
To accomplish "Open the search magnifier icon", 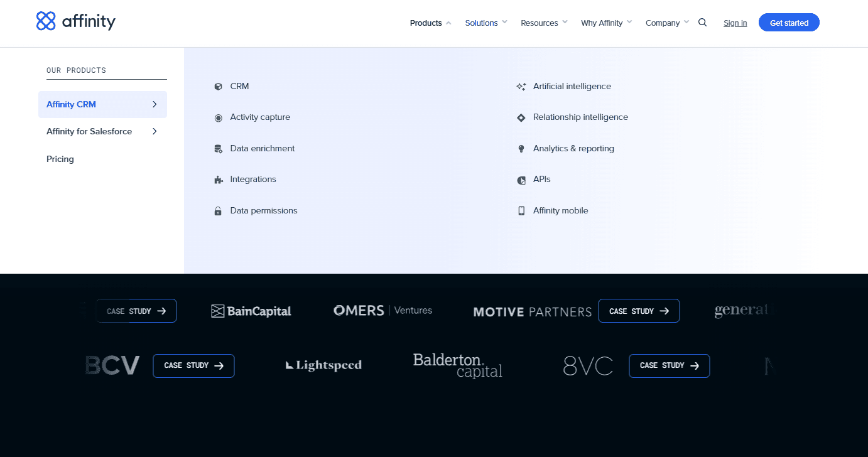I will click(x=703, y=23).
